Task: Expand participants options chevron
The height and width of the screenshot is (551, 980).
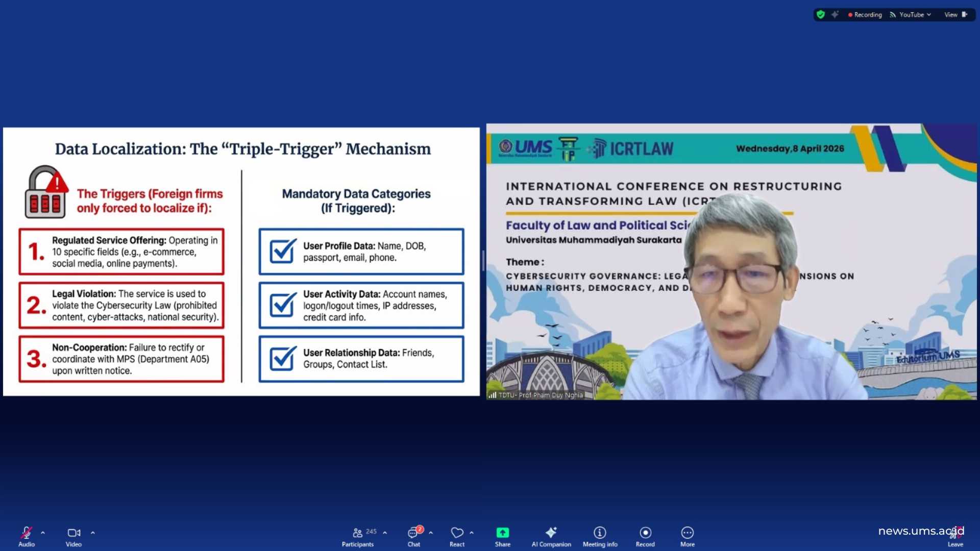Action: pos(385,533)
